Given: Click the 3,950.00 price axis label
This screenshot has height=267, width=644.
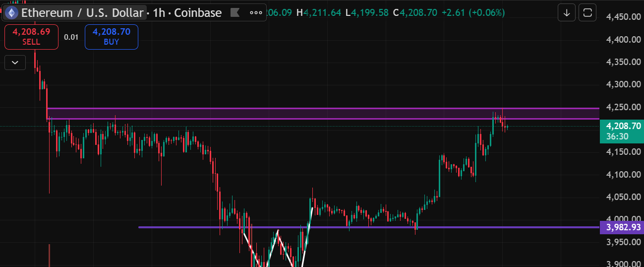Looking at the screenshot, I should tap(624, 242).
